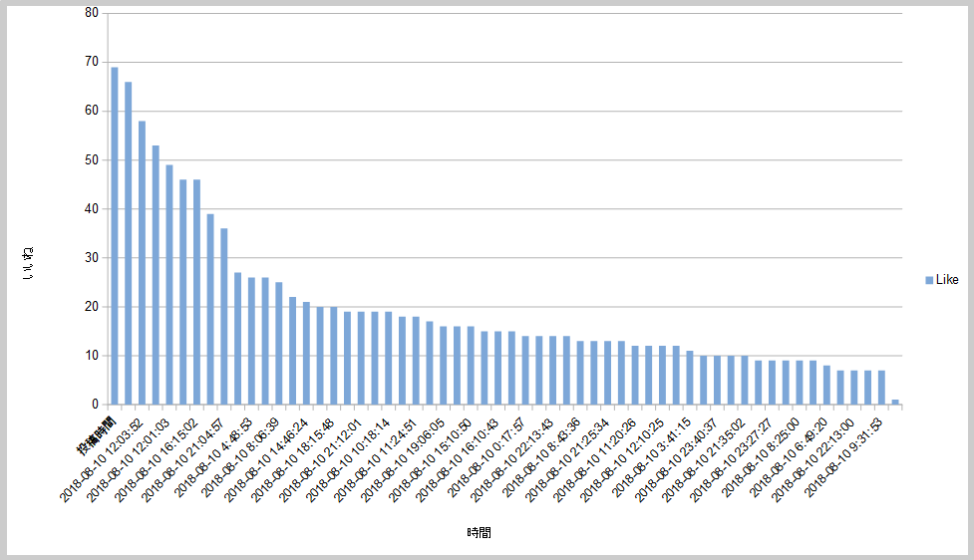Click the tallest bar with value 69

point(115,236)
